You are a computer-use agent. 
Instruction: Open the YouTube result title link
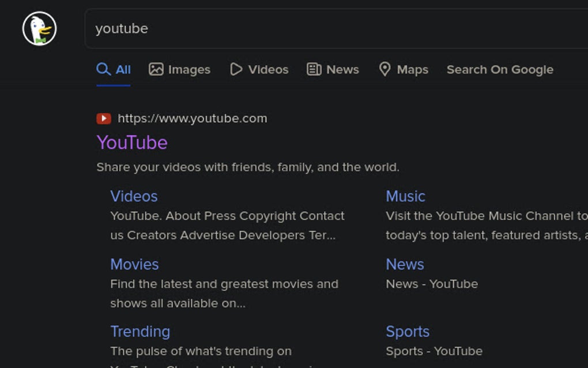(131, 142)
